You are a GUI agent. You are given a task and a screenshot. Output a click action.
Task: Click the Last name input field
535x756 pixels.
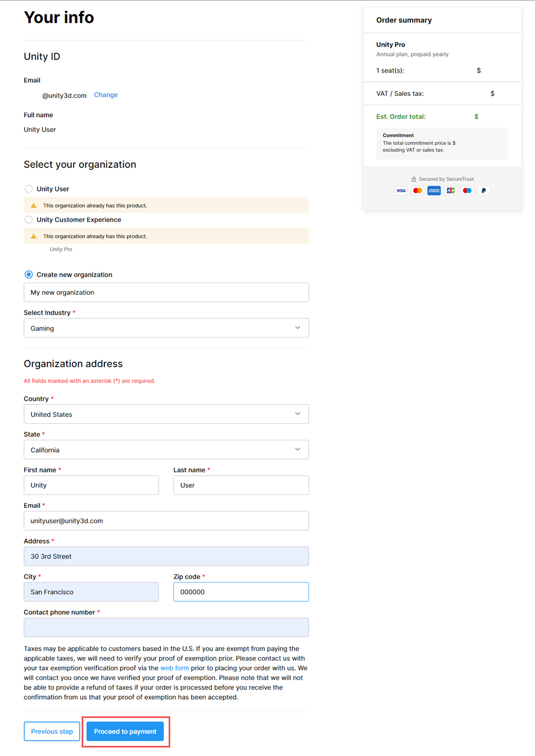[x=241, y=485]
